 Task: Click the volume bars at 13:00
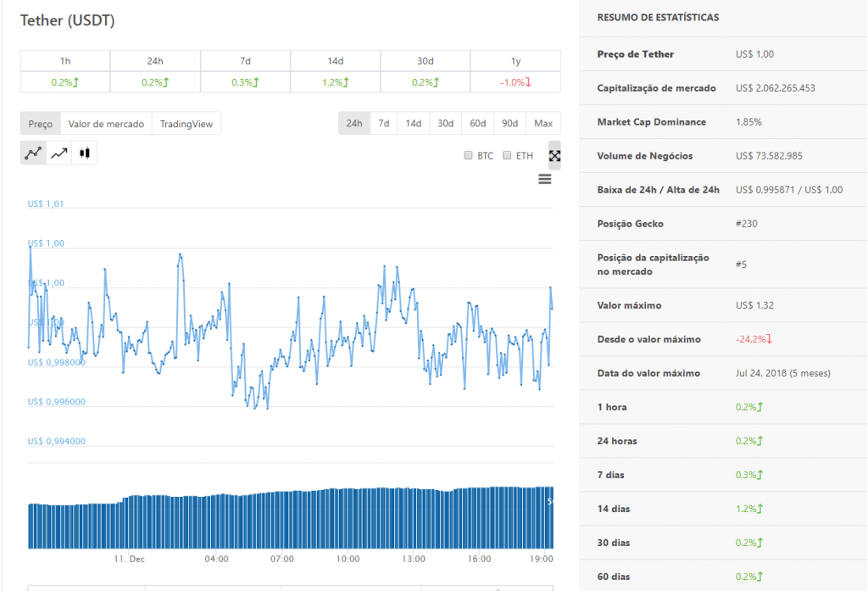coord(414,517)
